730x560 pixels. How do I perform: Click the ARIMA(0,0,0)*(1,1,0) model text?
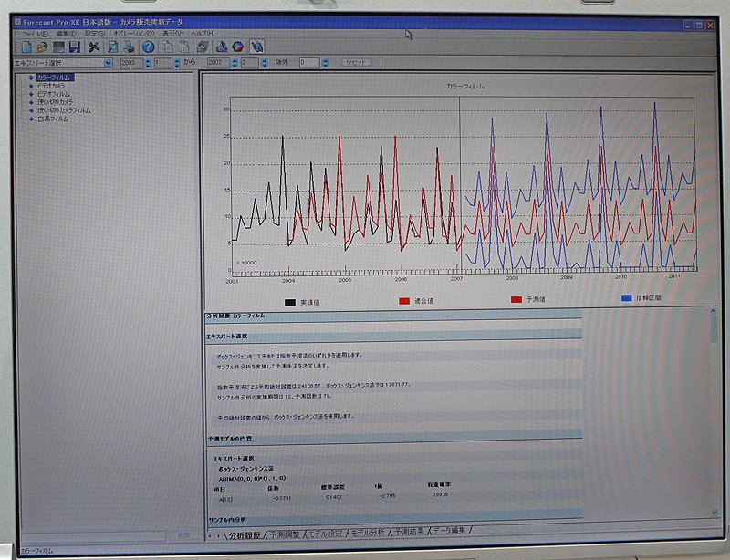coord(252,479)
